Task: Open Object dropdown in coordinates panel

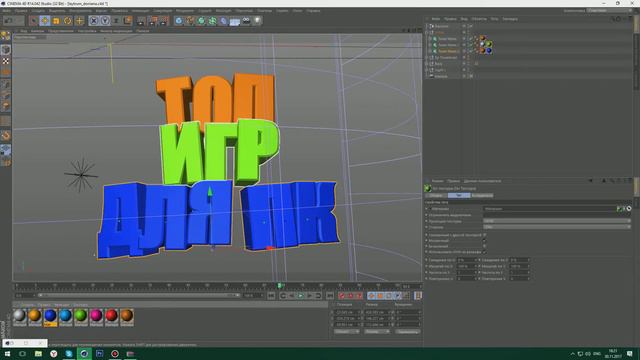Action: 347,332
